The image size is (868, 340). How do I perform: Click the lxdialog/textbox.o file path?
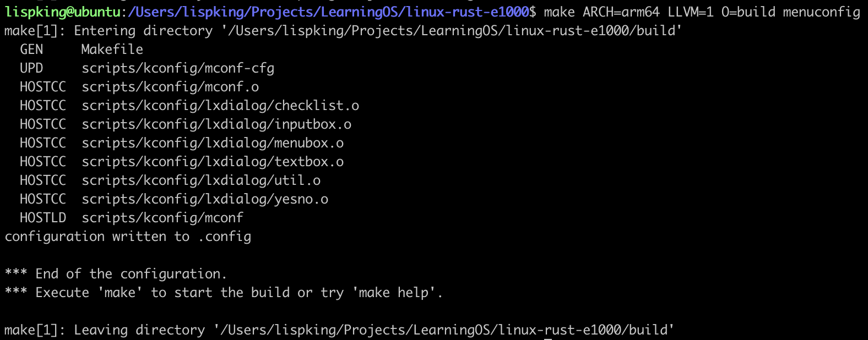[x=213, y=162]
